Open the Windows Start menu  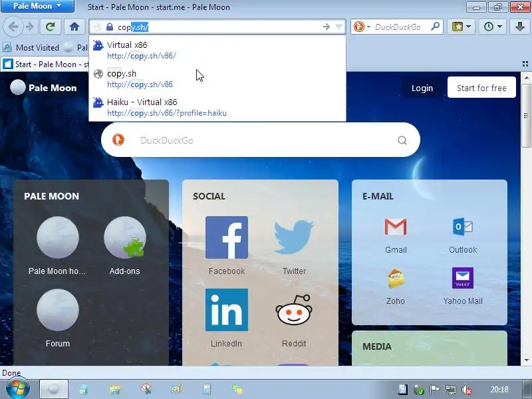tap(17, 389)
